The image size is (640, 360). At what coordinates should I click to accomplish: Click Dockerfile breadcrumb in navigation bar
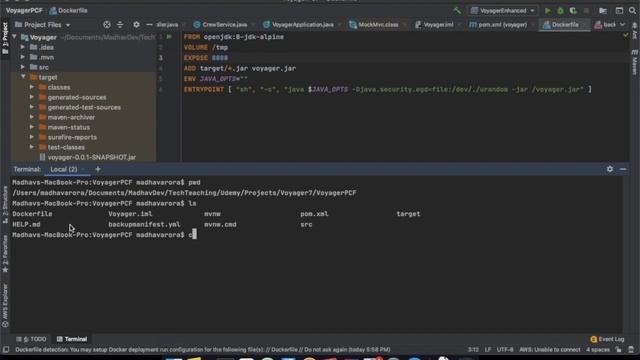68,11
